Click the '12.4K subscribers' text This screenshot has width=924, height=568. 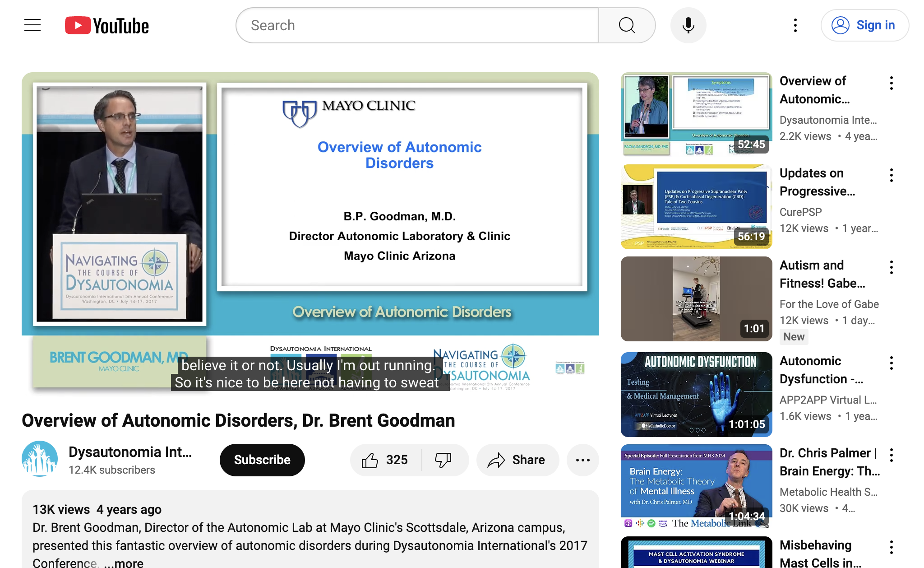(x=112, y=470)
